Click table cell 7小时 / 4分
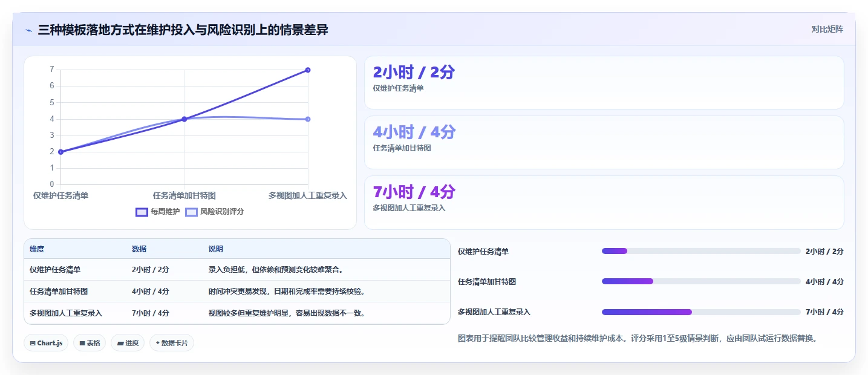The image size is (868, 375). (151, 313)
